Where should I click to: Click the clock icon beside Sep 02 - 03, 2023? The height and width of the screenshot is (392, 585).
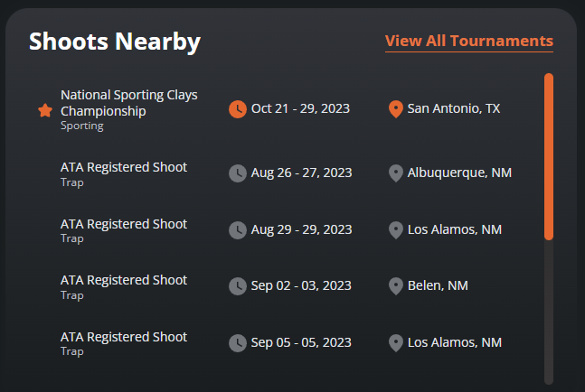(238, 286)
